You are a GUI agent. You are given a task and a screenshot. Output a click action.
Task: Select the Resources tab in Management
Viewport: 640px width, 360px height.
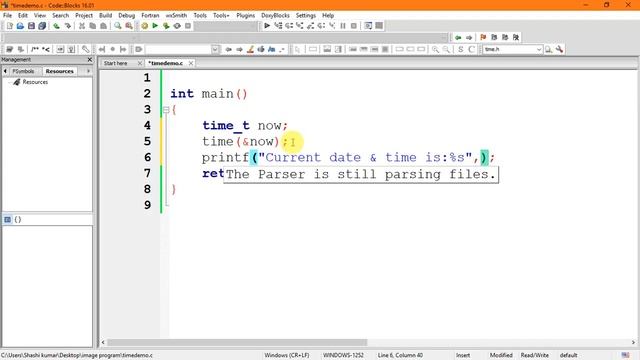tap(60, 71)
